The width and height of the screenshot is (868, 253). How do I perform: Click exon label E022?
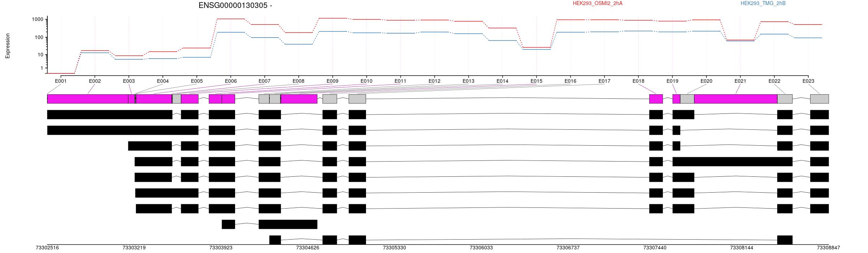tap(774, 81)
